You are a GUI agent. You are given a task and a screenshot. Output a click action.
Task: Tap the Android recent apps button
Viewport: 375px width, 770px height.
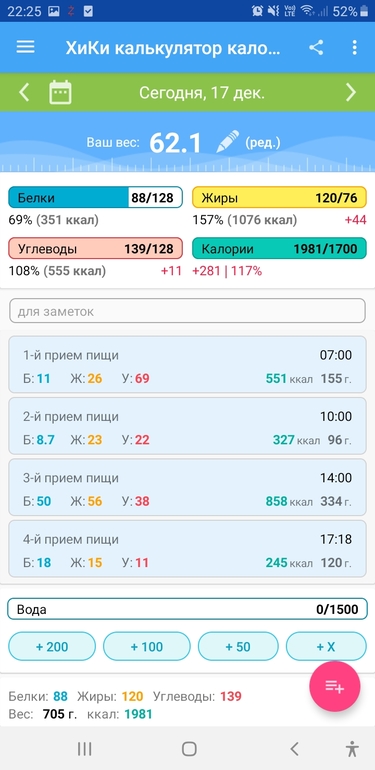(x=84, y=748)
